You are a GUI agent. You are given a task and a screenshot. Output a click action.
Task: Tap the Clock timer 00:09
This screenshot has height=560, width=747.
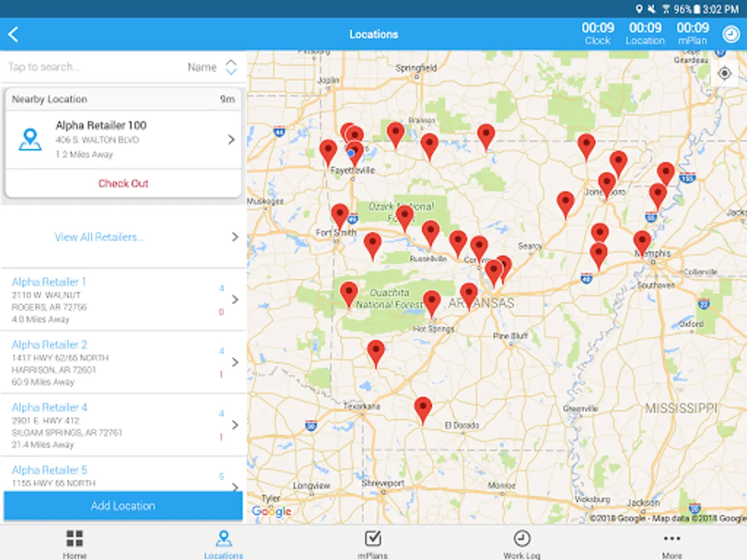pos(598,34)
